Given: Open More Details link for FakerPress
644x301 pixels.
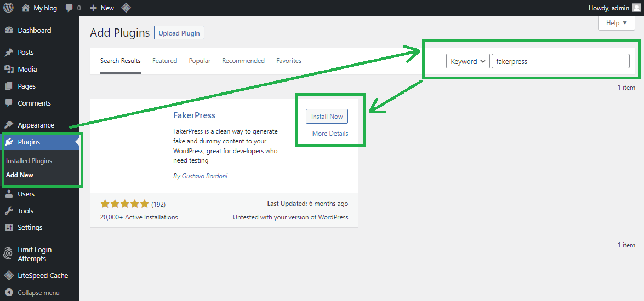Looking at the screenshot, I should point(330,134).
